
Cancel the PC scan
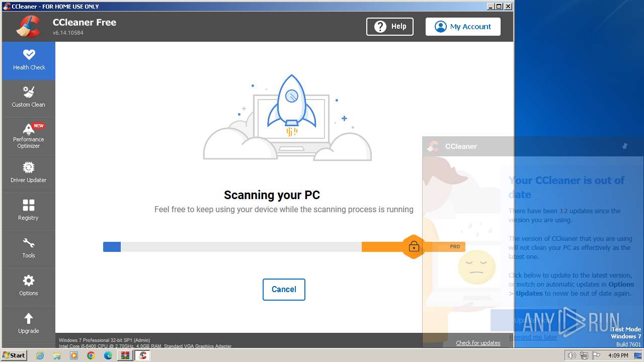tap(284, 290)
